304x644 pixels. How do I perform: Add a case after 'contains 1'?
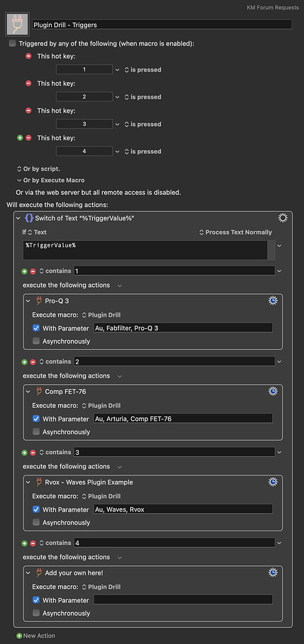[x=25, y=271]
